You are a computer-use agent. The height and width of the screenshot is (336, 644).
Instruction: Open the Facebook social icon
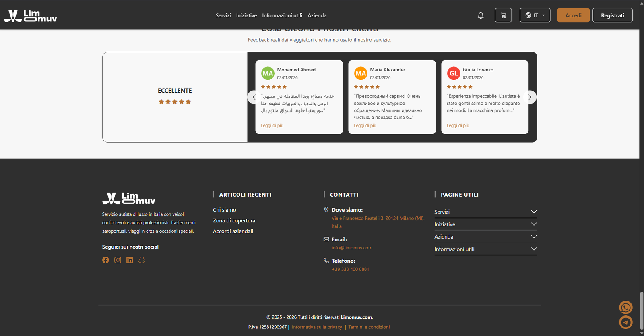[105, 260]
